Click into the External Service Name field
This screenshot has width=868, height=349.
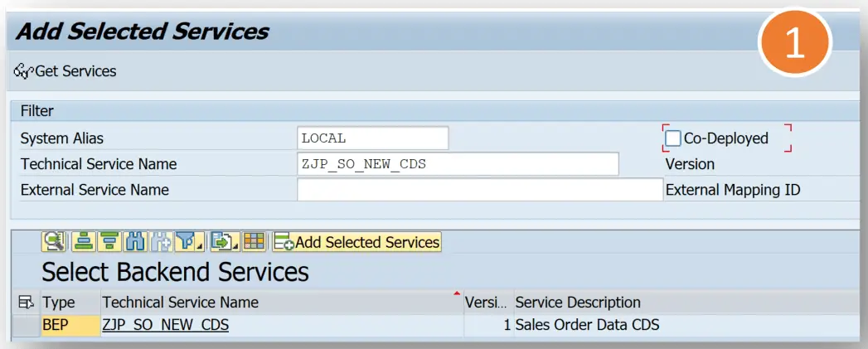click(479, 190)
